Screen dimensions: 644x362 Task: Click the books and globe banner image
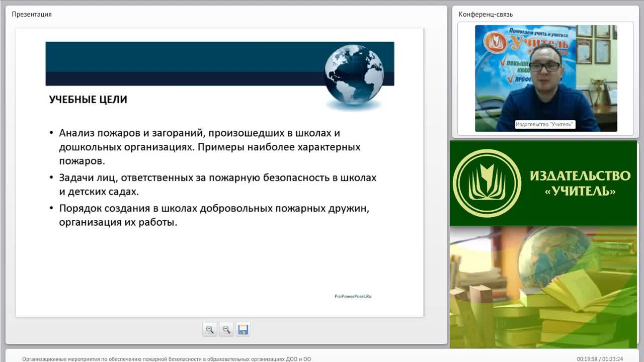tap(543, 287)
